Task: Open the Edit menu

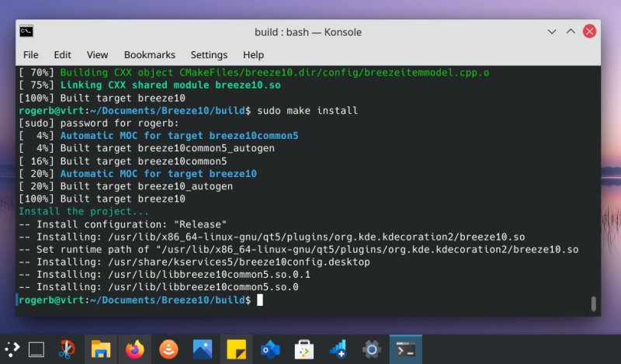Action: 63,54
